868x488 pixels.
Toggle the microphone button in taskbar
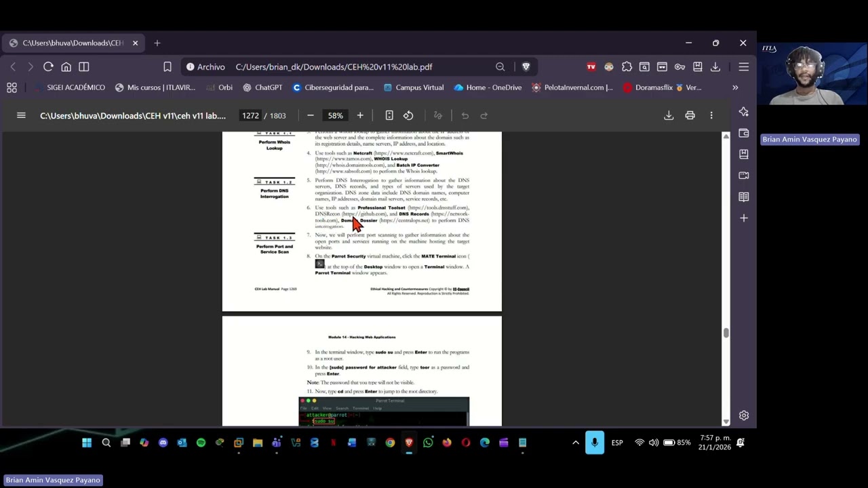click(x=595, y=443)
